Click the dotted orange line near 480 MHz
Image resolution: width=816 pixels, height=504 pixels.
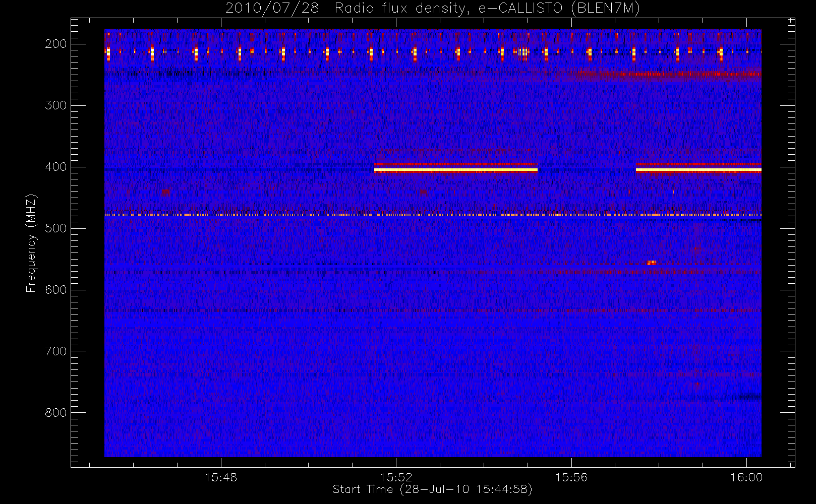coord(433,215)
